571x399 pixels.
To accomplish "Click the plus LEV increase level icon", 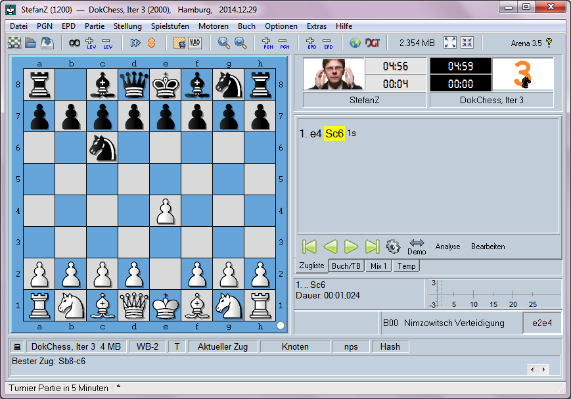I will (91, 43).
